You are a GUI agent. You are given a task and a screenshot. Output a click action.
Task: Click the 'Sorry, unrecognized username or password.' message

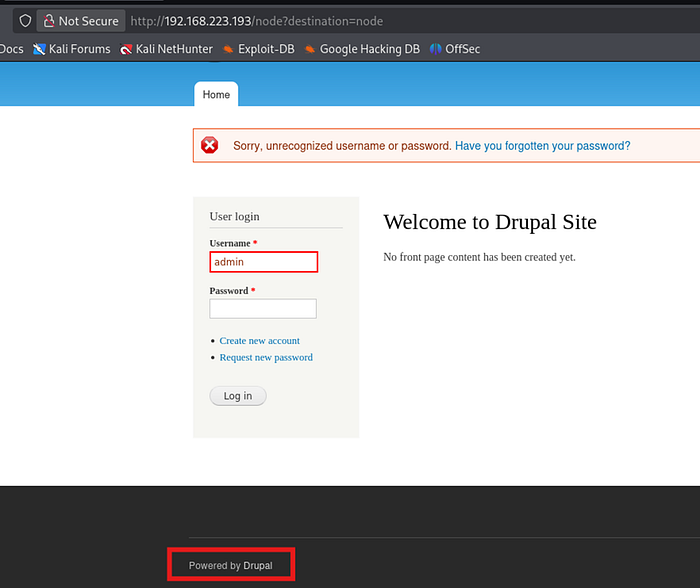pyautogui.click(x=342, y=146)
